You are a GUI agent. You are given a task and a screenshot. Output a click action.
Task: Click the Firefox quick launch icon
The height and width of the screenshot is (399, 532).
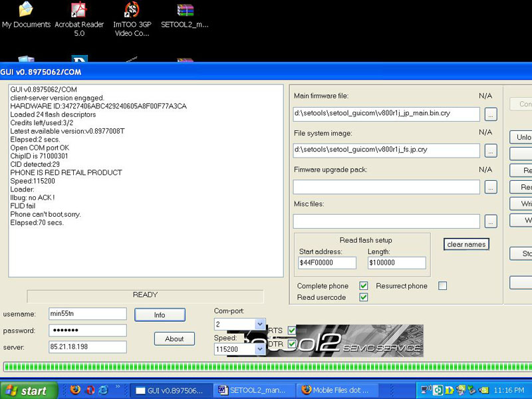[x=74, y=390]
